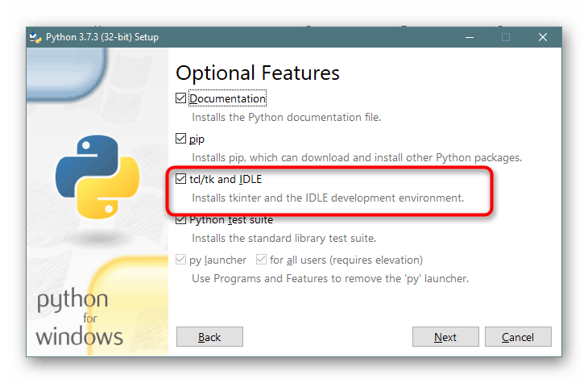The image size is (588, 383).
Task: Click the 'Installs the Python documentation file' description
Action: 286,117
